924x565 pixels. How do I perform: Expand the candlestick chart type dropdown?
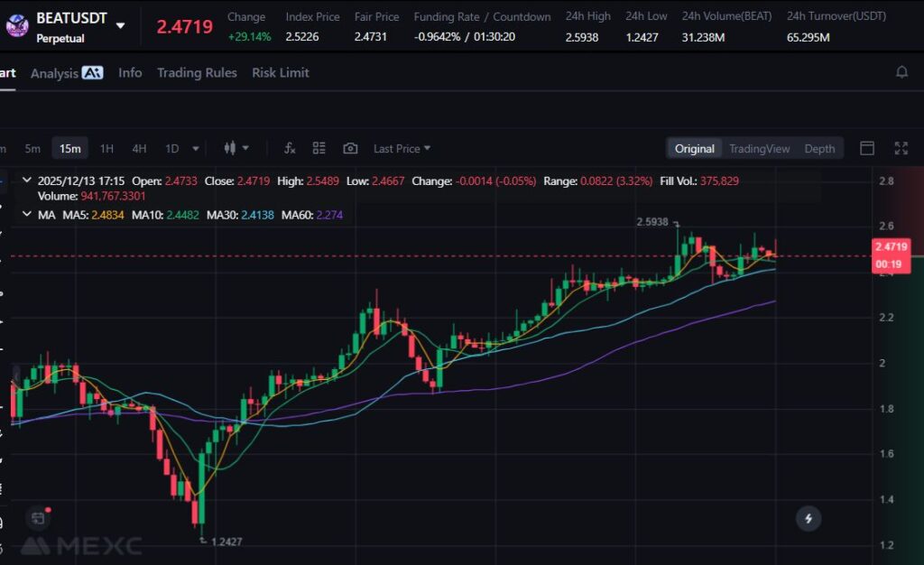(236, 148)
